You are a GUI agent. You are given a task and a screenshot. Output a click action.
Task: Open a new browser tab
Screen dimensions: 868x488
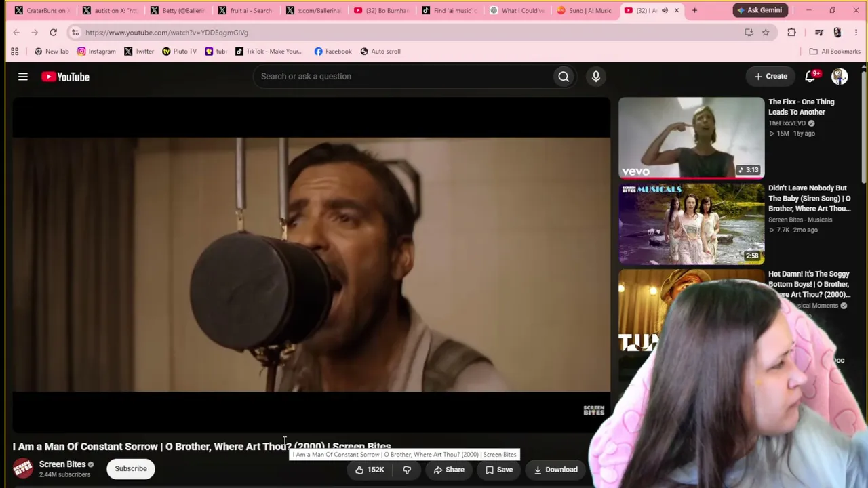[694, 10]
